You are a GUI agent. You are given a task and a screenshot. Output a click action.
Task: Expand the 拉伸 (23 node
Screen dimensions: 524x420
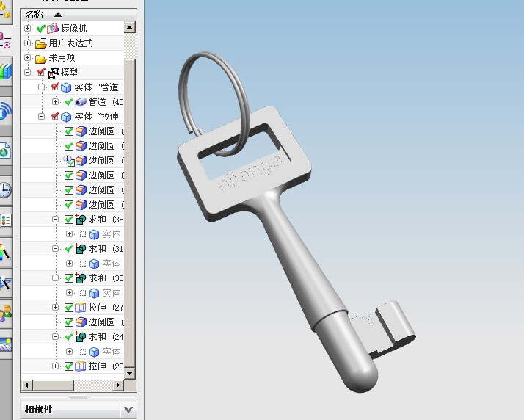[x=56, y=366]
